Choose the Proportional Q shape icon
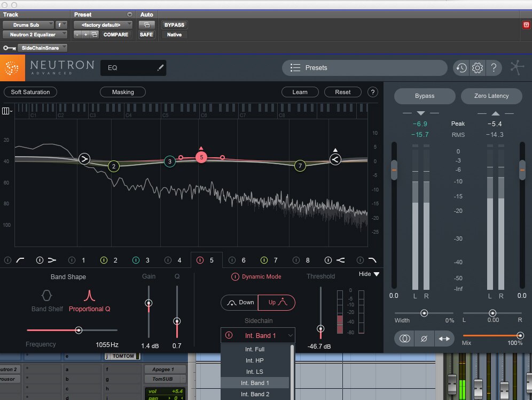This screenshot has height=400, width=532. (x=89, y=295)
